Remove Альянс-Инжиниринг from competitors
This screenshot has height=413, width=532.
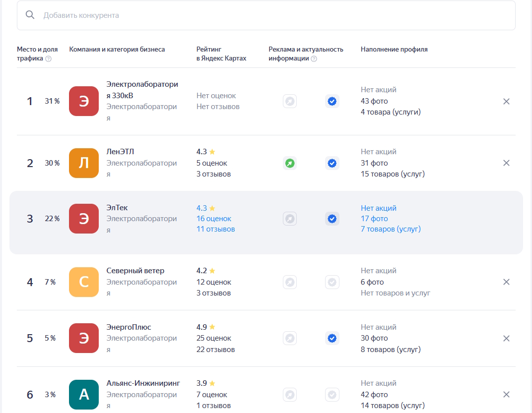pos(506,394)
